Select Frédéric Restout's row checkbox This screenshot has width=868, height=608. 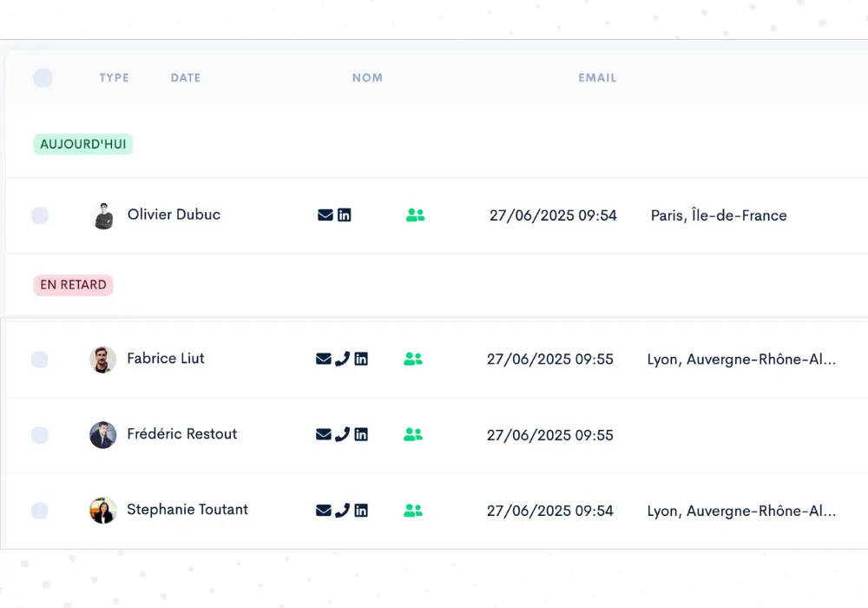(x=39, y=435)
